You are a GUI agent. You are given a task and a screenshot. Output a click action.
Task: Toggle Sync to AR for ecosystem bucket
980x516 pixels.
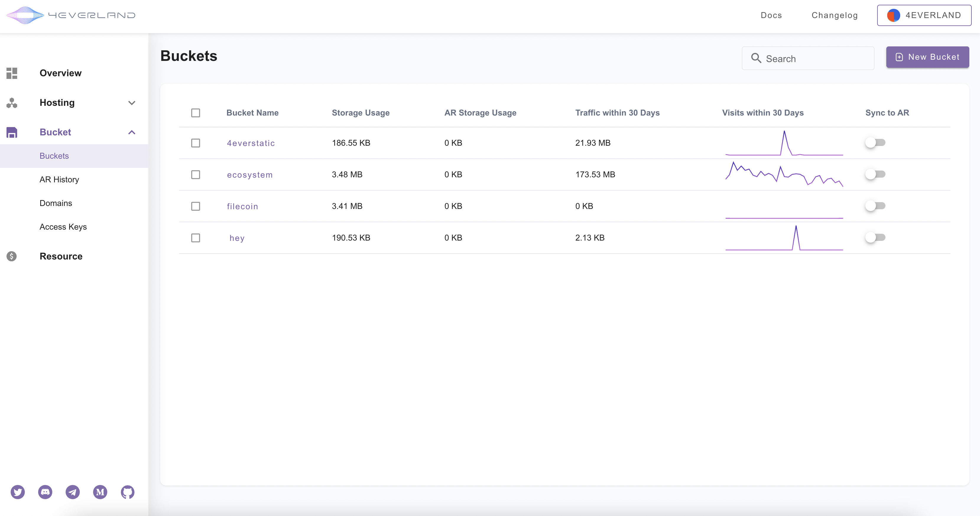pyautogui.click(x=875, y=174)
